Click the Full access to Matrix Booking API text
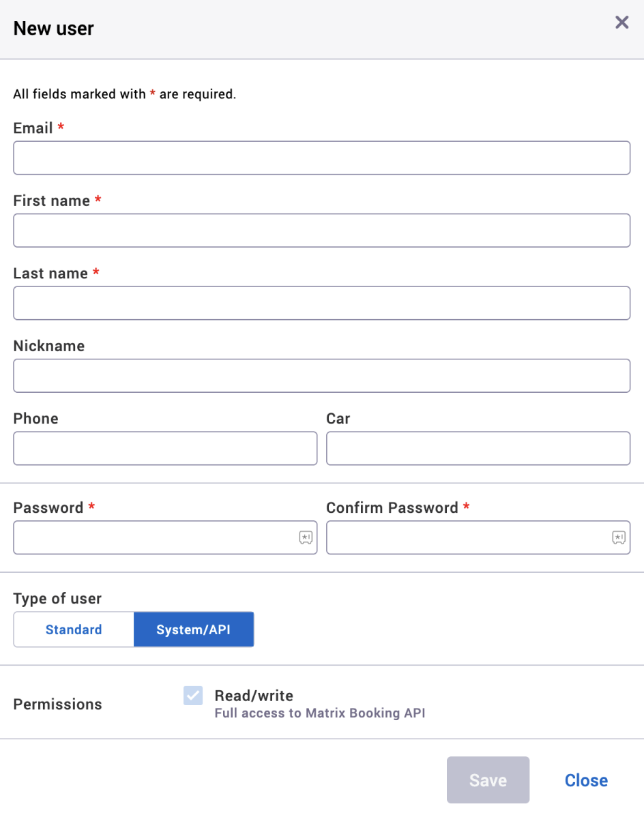 coord(319,713)
